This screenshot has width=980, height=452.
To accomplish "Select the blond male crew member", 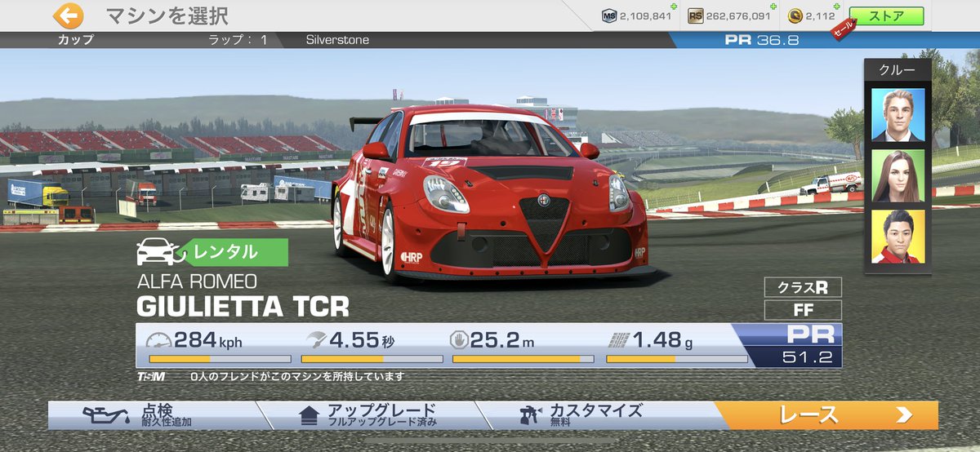I will pos(898,115).
